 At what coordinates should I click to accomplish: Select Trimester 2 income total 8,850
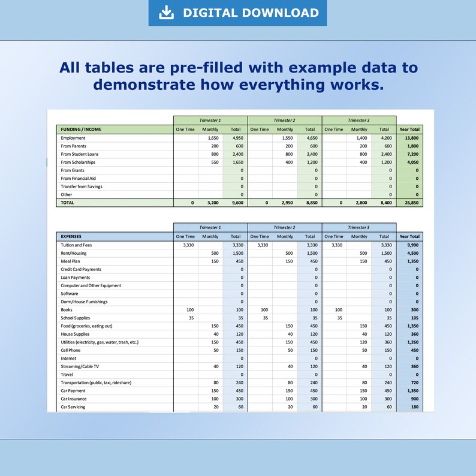[x=310, y=203]
